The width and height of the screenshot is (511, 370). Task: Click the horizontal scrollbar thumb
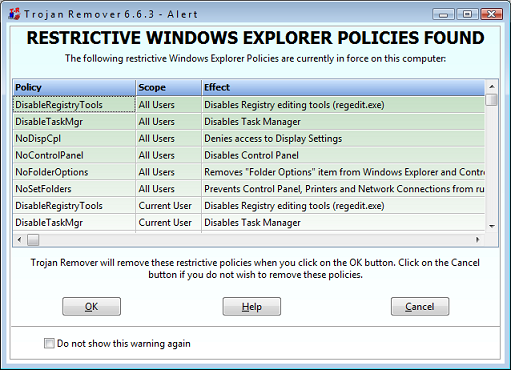33,240
